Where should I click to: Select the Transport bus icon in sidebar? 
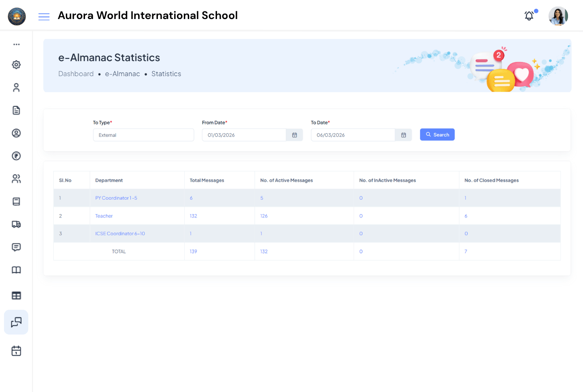[x=16, y=224]
